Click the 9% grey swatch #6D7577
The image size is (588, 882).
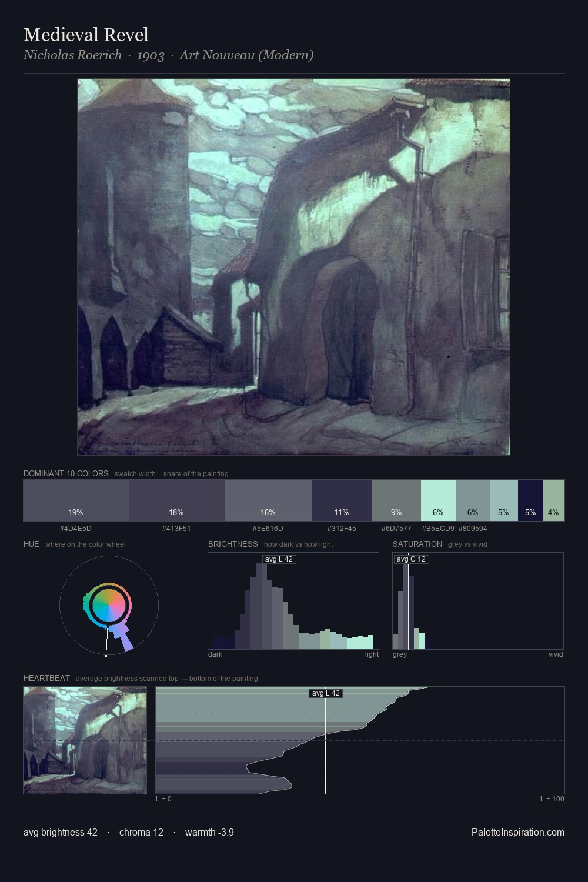coord(396,500)
